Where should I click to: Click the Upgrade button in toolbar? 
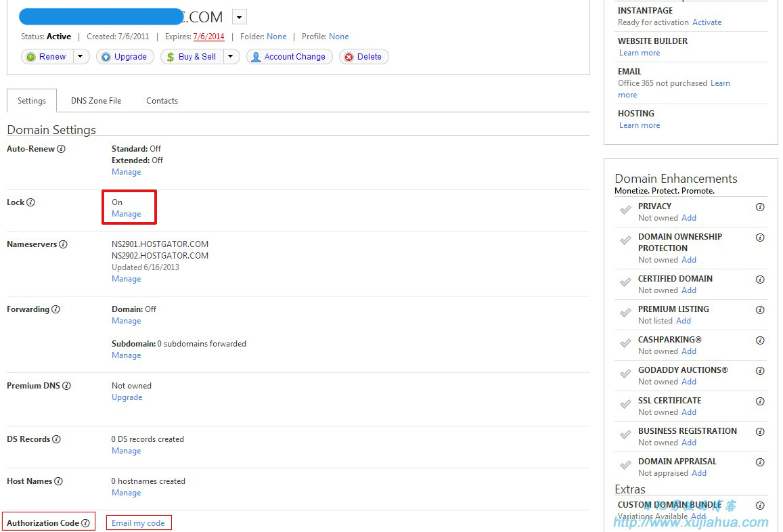click(125, 57)
